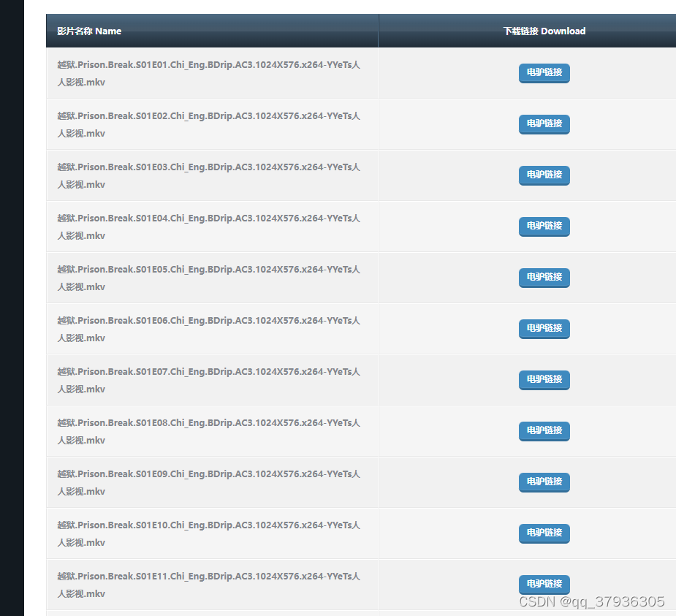Screen dimensions: 676x616
Task: Click the Prison.Break.S01E06 file name
Action: pyautogui.click(x=209, y=329)
